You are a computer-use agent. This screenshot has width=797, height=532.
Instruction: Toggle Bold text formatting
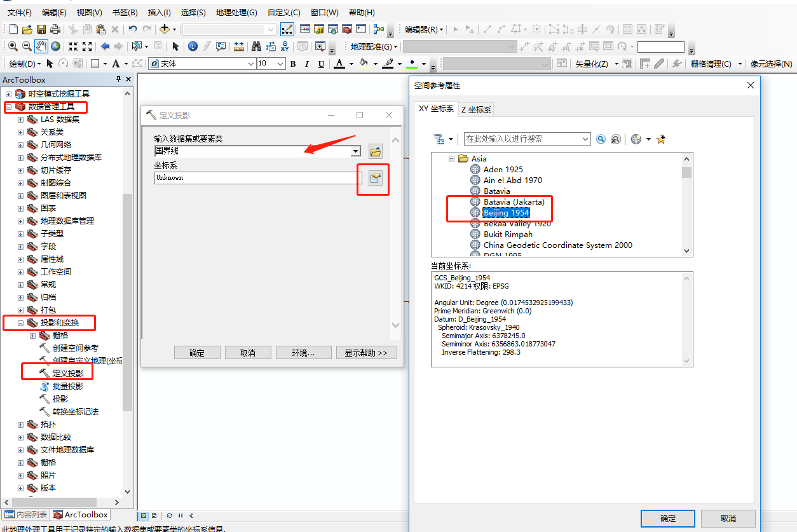click(293, 64)
